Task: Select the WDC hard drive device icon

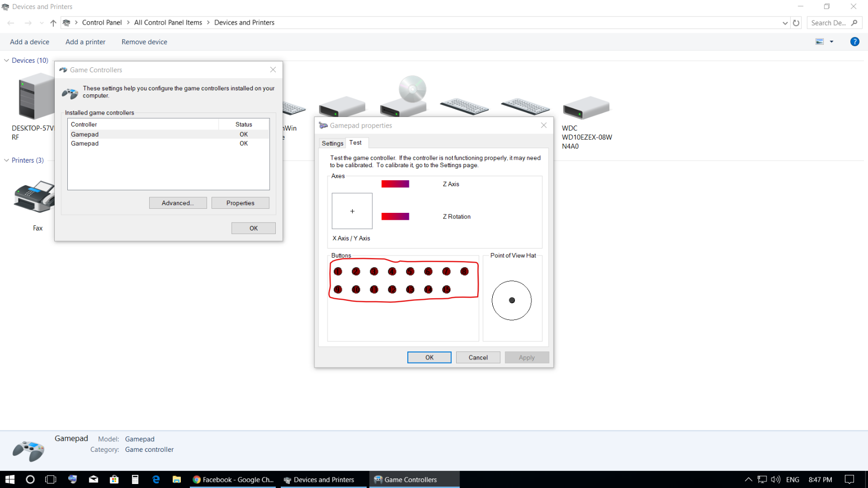Action: (586, 107)
